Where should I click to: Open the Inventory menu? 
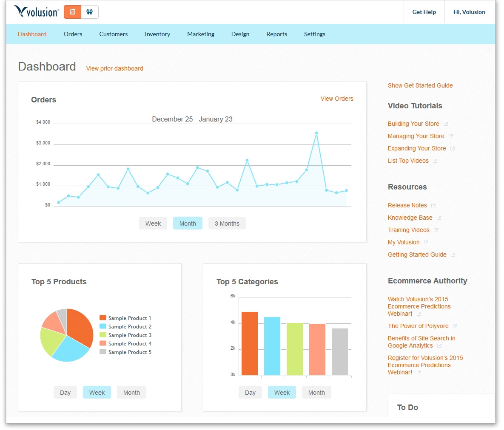157,34
